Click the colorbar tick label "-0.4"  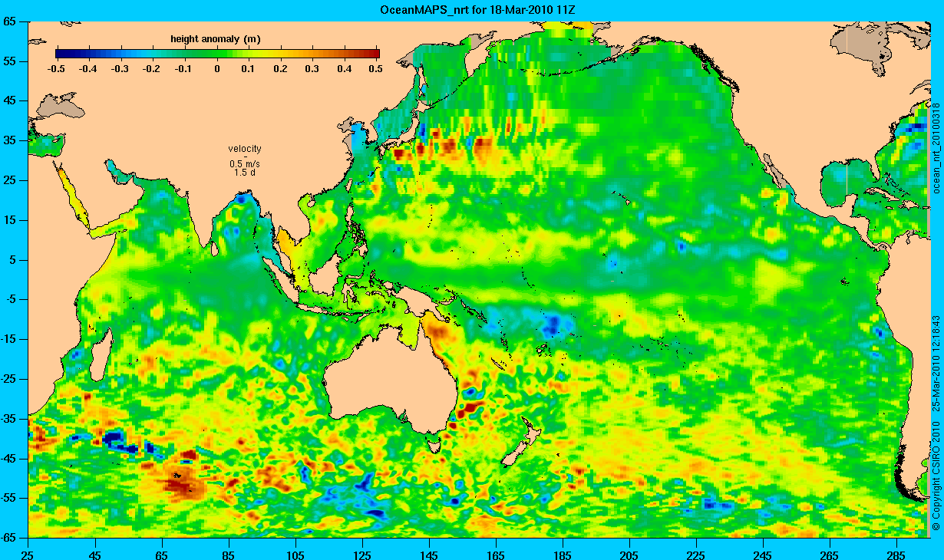[x=88, y=69]
